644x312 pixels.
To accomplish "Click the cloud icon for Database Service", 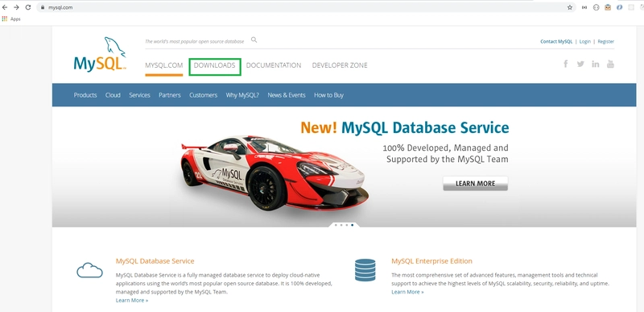I will tap(89, 270).
